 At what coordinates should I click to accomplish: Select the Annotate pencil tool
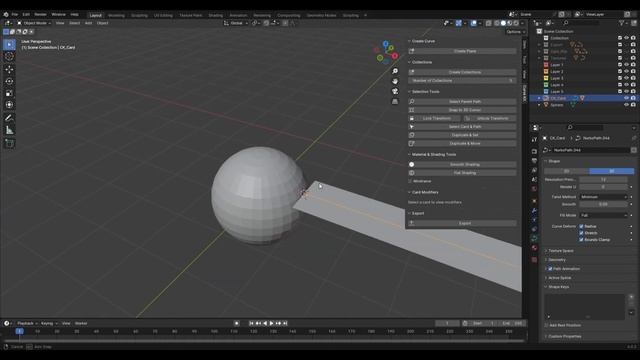(x=9, y=118)
